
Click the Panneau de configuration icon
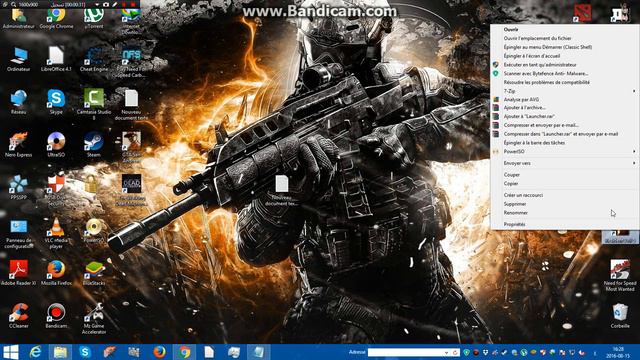pyautogui.click(x=18, y=234)
